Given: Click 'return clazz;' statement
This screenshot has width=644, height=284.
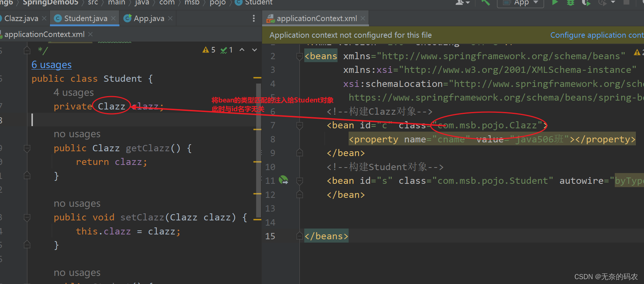Looking at the screenshot, I should [x=111, y=162].
